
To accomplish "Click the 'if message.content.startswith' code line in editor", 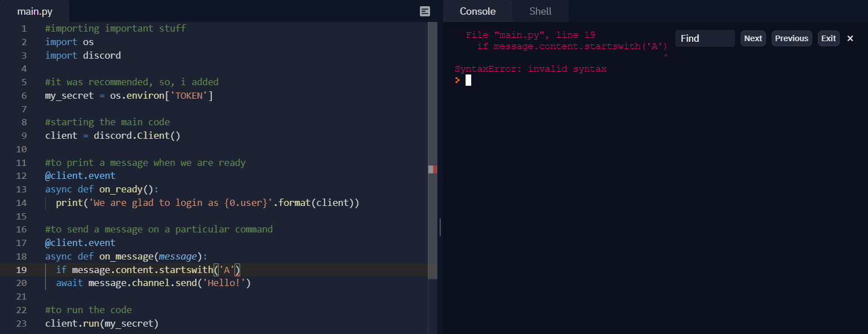I will (x=148, y=270).
